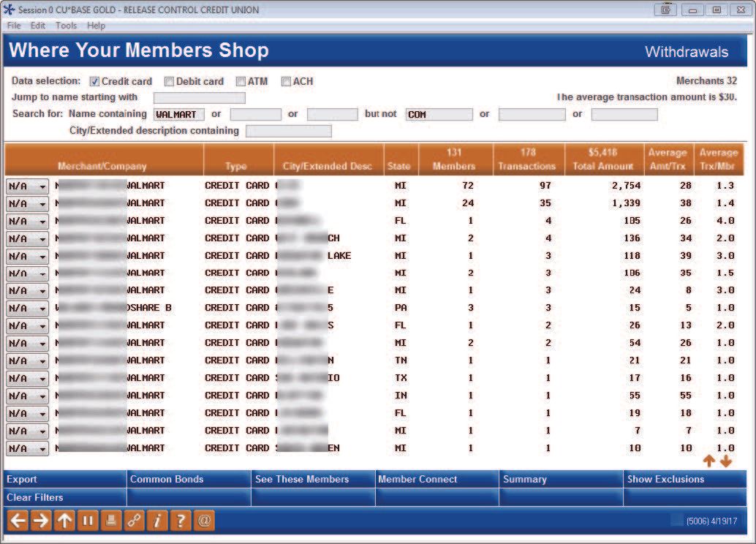Open N/A dropdown for first FL row

point(28,221)
